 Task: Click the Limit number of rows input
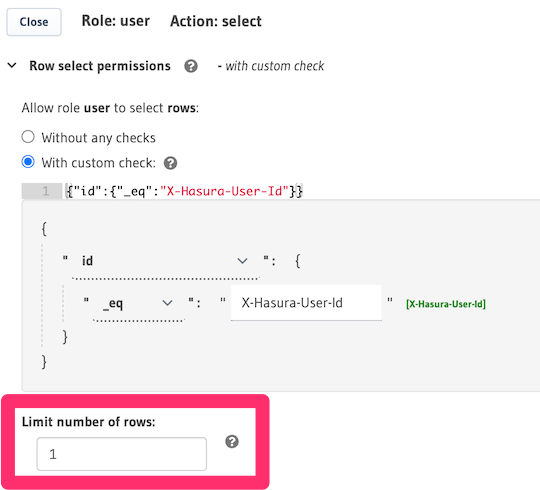tap(122, 454)
